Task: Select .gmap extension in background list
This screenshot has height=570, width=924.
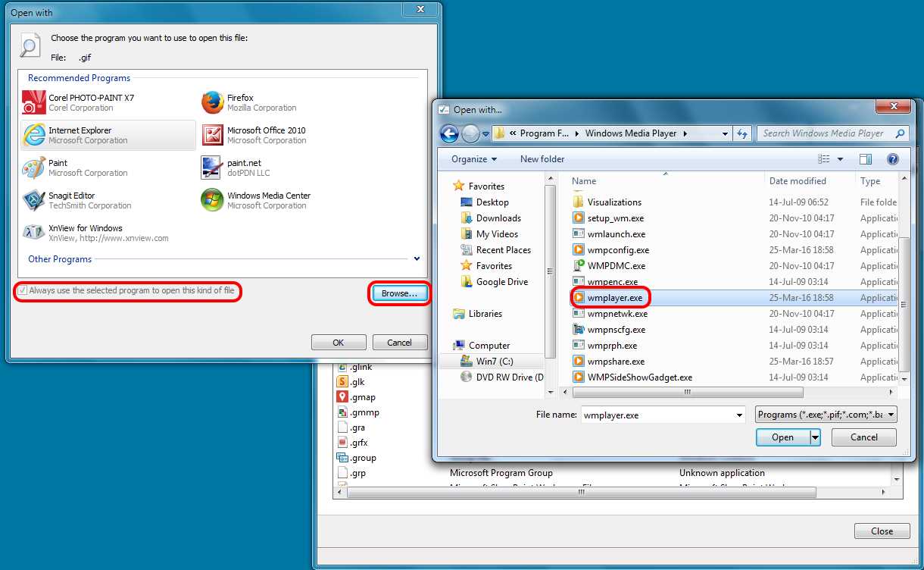Action: (x=363, y=397)
